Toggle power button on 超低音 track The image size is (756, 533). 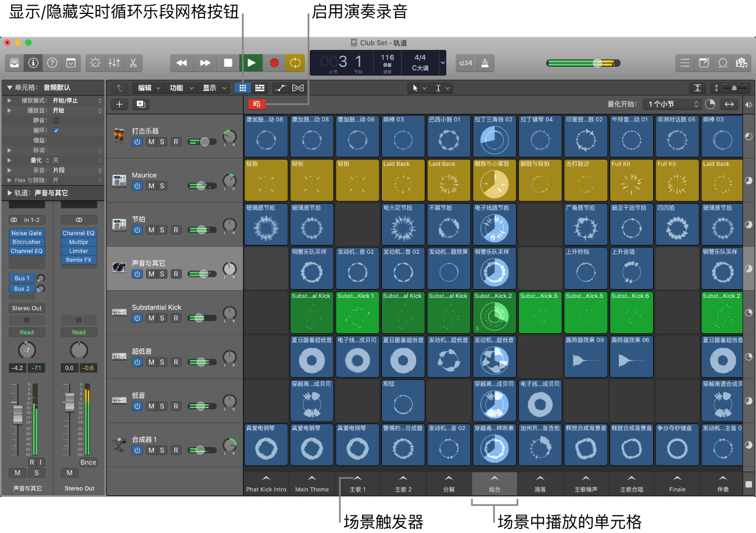[x=137, y=362]
